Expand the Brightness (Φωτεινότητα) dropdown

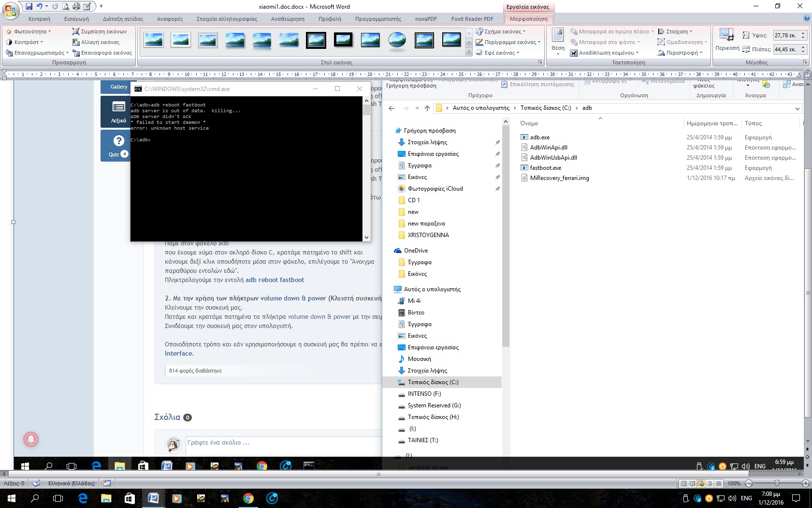pyautogui.click(x=29, y=31)
